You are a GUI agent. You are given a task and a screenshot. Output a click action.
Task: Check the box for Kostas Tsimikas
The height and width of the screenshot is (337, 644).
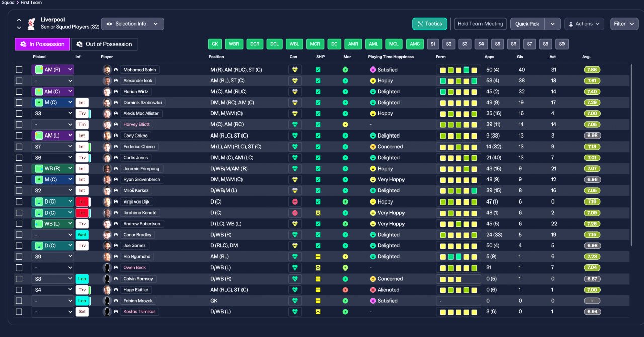click(x=19, y=312)
